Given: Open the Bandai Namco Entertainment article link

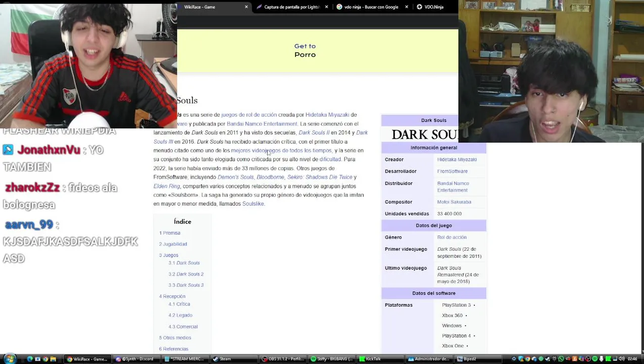Looking at the screenshot, I should tap(262, 124).
